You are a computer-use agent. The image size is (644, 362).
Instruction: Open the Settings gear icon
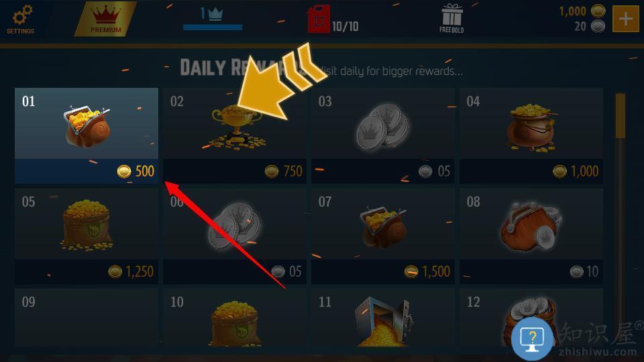pos(21,19)
